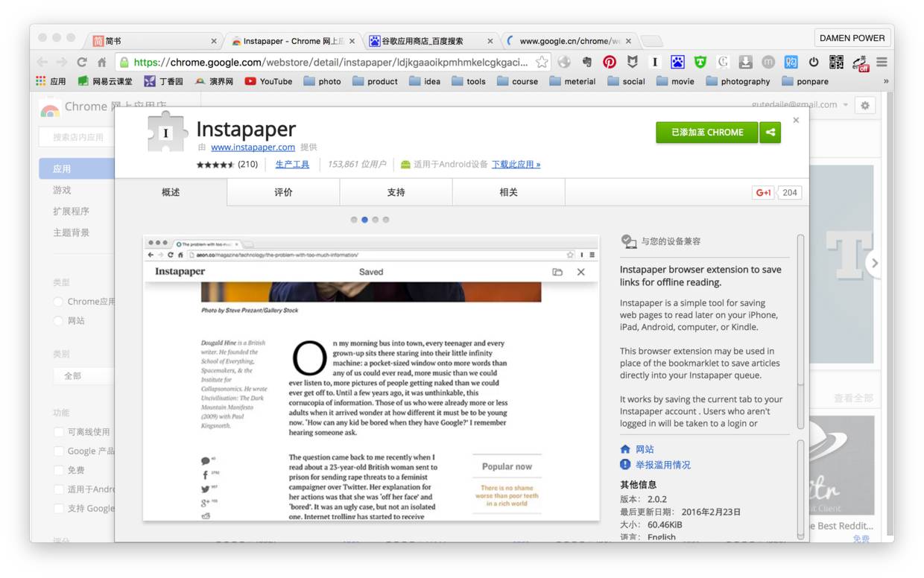This screenshot has height=578, width=924.
Task: Open the blue 购 shopping extension icon
Action: [791, 62]
